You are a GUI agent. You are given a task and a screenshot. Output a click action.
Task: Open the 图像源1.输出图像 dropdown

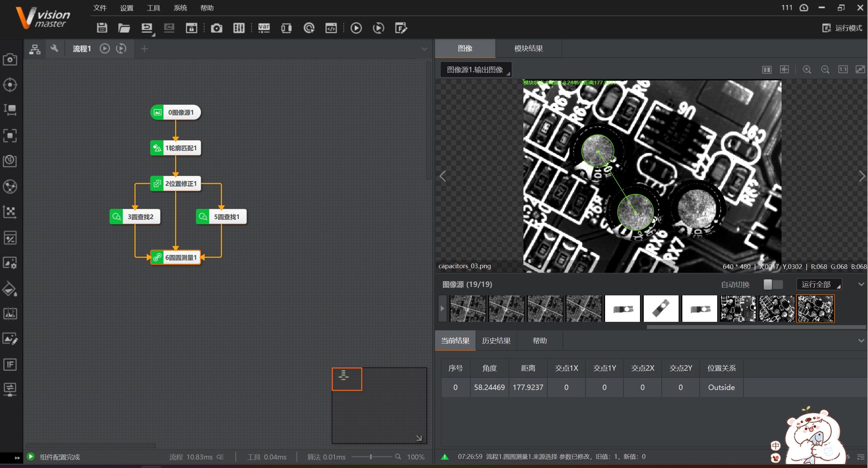click(x=476, y=70)
